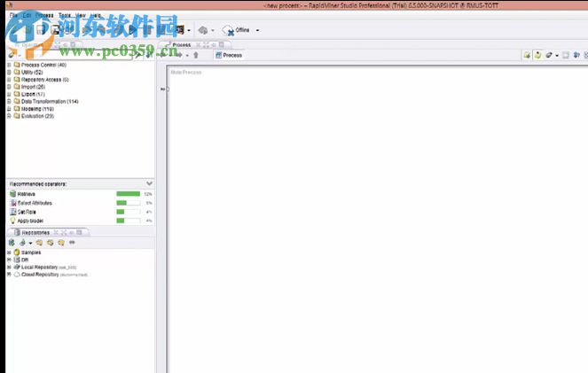The height and width of the screenshot is (373, 588).
Task: Click the Main Process input port
Action: point(168,89)
